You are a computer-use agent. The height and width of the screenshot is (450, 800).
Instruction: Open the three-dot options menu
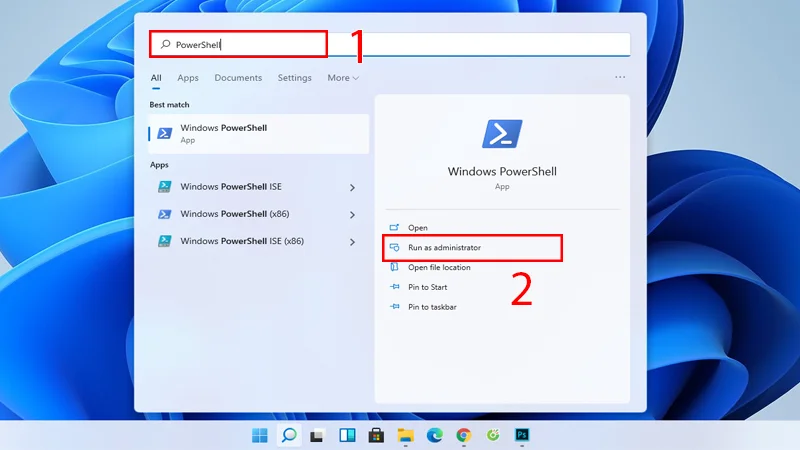(x=620, y=77)
